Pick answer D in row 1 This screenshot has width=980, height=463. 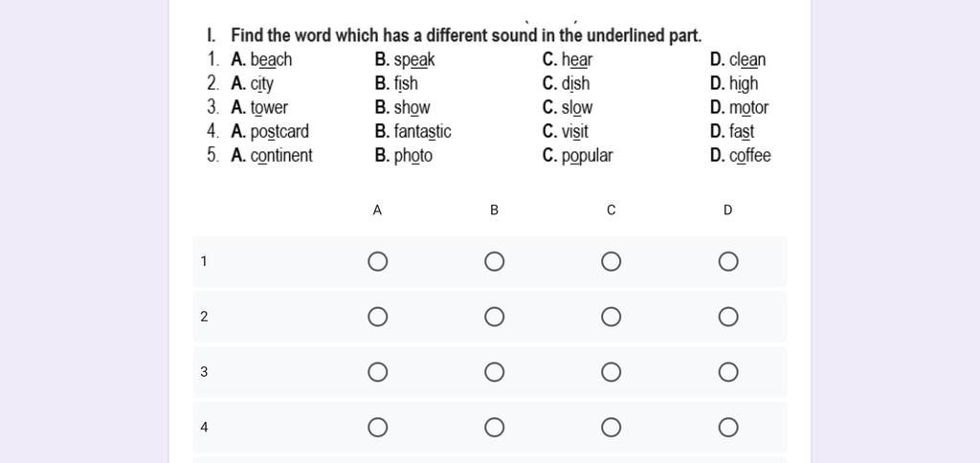point(728,262)
